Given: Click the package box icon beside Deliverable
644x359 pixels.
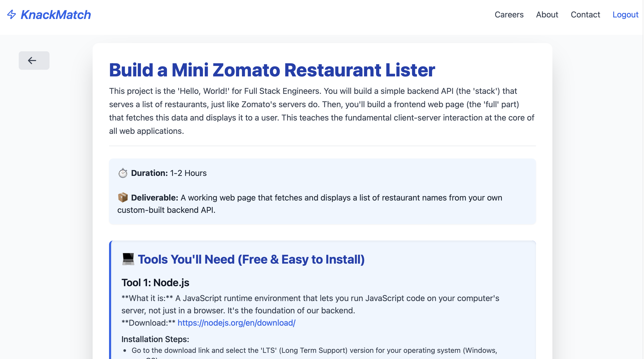Looking at the screenshot, I should [123, 198].
